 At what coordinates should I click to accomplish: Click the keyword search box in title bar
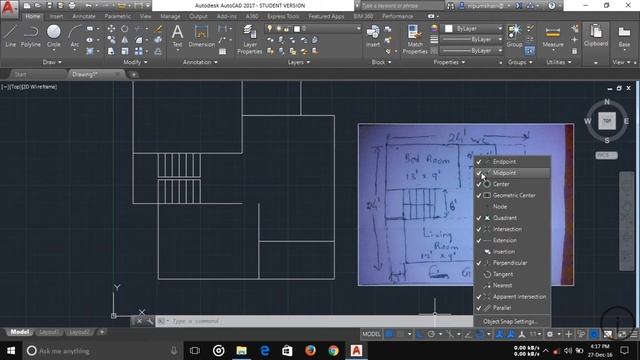(x=402, y=6)
